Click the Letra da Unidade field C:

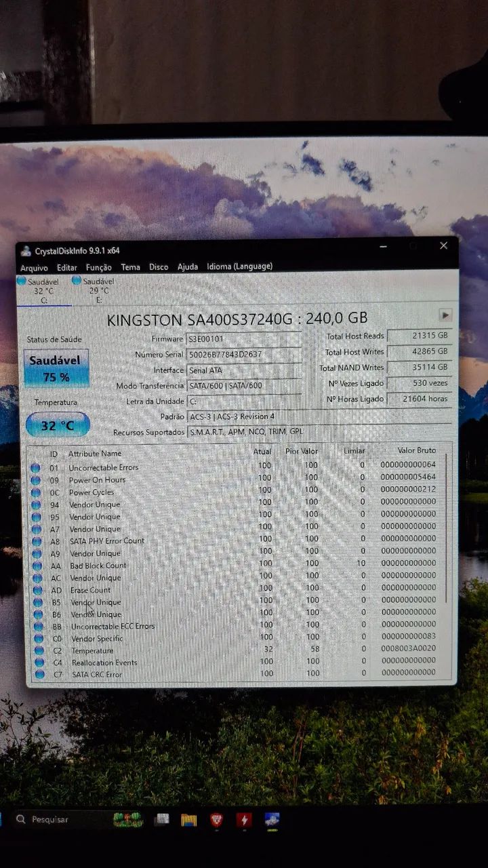(244, 401)
